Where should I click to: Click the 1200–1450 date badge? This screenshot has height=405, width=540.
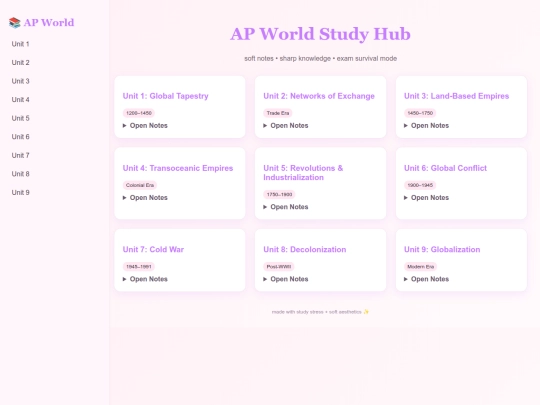coord(139,113)
